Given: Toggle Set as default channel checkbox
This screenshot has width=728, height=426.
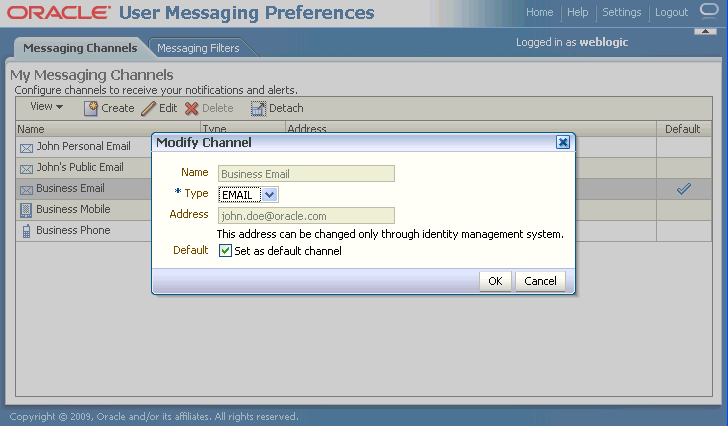Looking at the screenshot, I should click(x=225, y=251).
